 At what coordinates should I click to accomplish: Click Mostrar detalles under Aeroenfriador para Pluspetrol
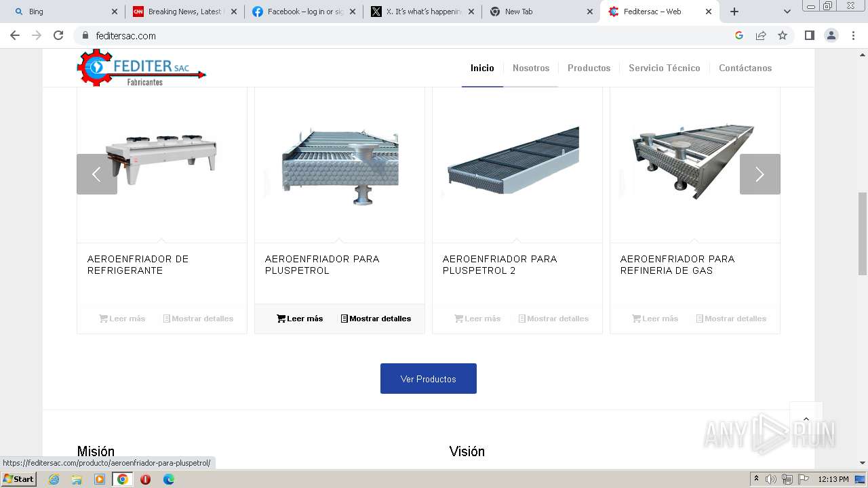pyautogui.click(x=376, y=319)
